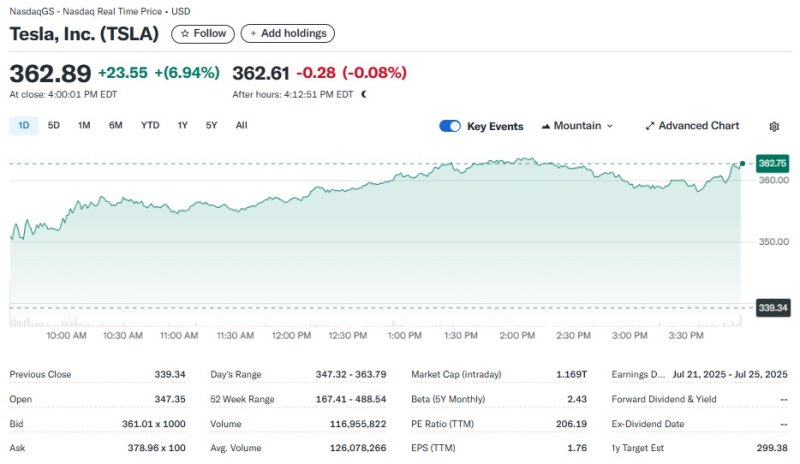
Task: Click the PE Ratio value 206.19
Action: [x=571, y=424]
